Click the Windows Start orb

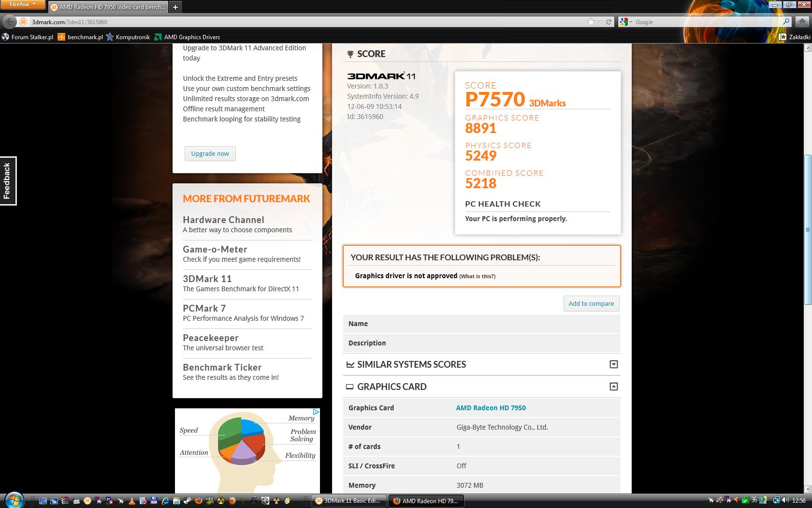(x=14, y=500)
